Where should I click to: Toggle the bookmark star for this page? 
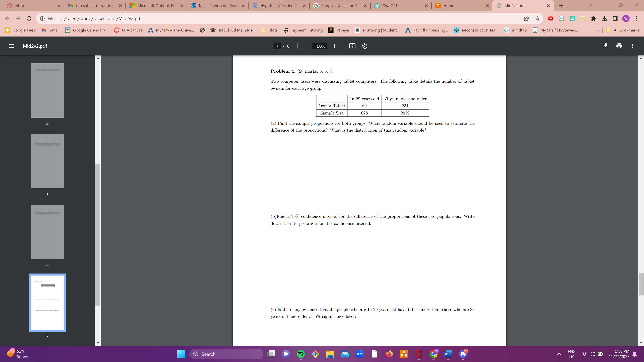coord(537,18)
